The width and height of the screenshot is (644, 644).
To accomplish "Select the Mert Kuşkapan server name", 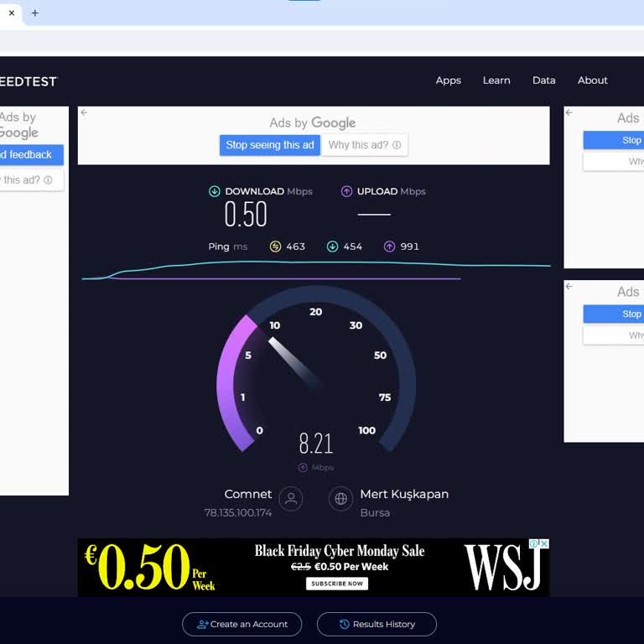I will pos(404,494).
